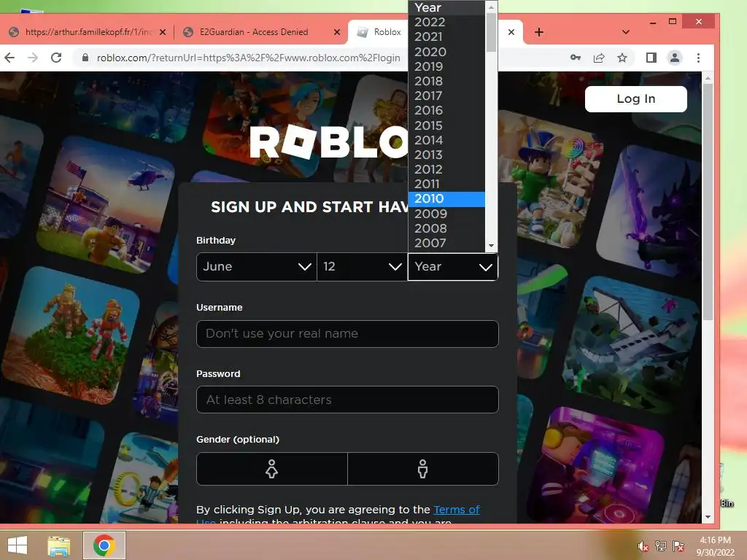Bookmark this page with the star icon
The width and height of the screenshot is (747, 560).
[x=622, y=58]
